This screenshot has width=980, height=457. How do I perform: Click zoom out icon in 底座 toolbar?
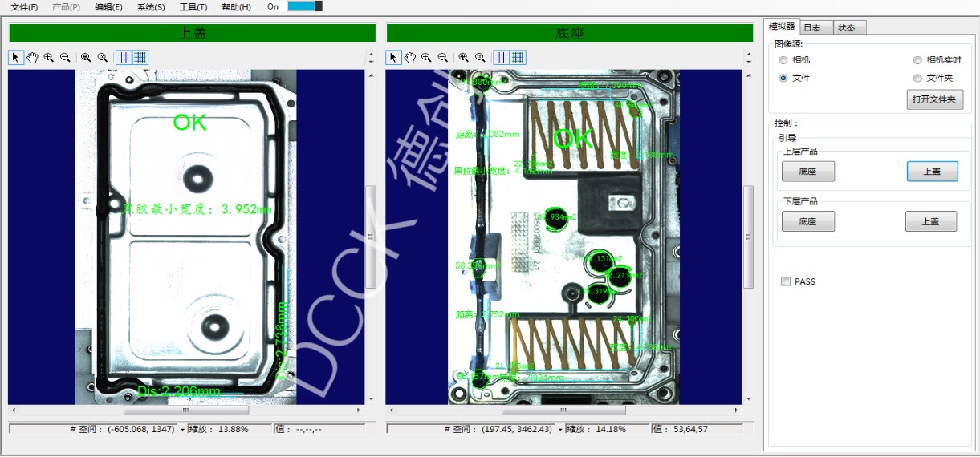coord(442,57)
